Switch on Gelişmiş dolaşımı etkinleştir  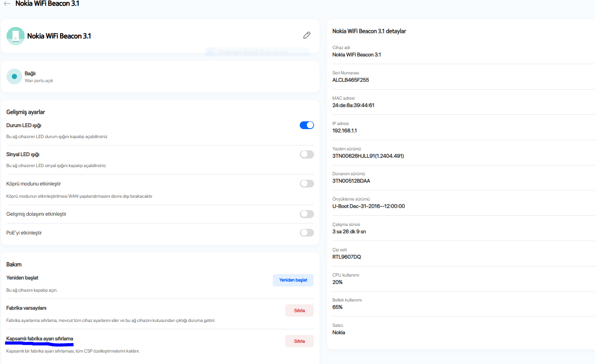click(307, 214)
